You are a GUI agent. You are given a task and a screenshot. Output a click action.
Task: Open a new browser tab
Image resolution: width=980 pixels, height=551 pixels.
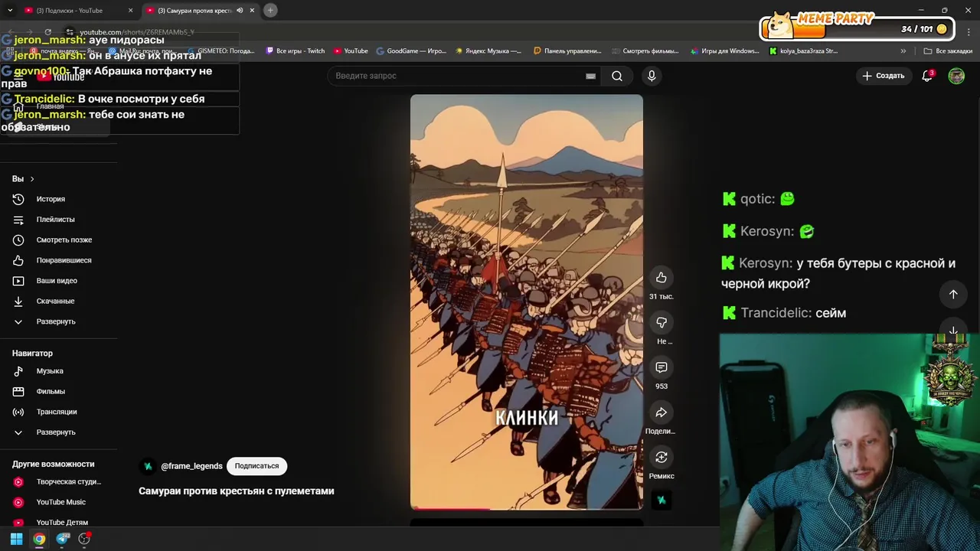[270, 11]
